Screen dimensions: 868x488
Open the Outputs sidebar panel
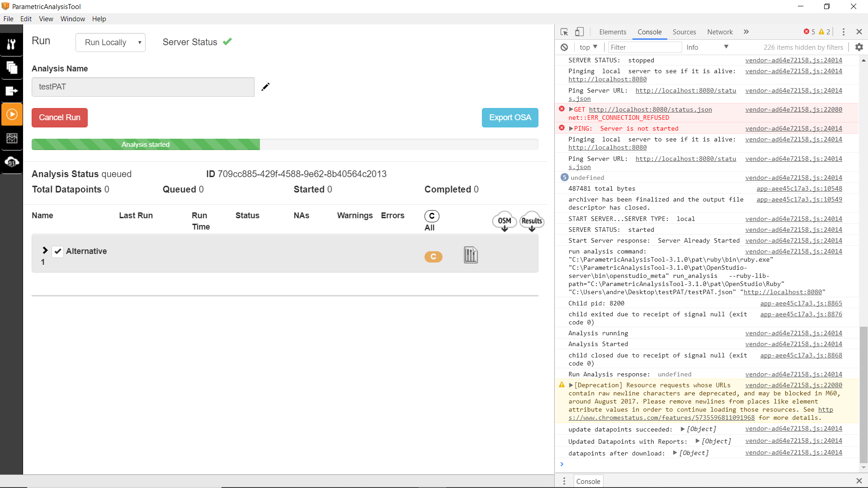[12, 91]
